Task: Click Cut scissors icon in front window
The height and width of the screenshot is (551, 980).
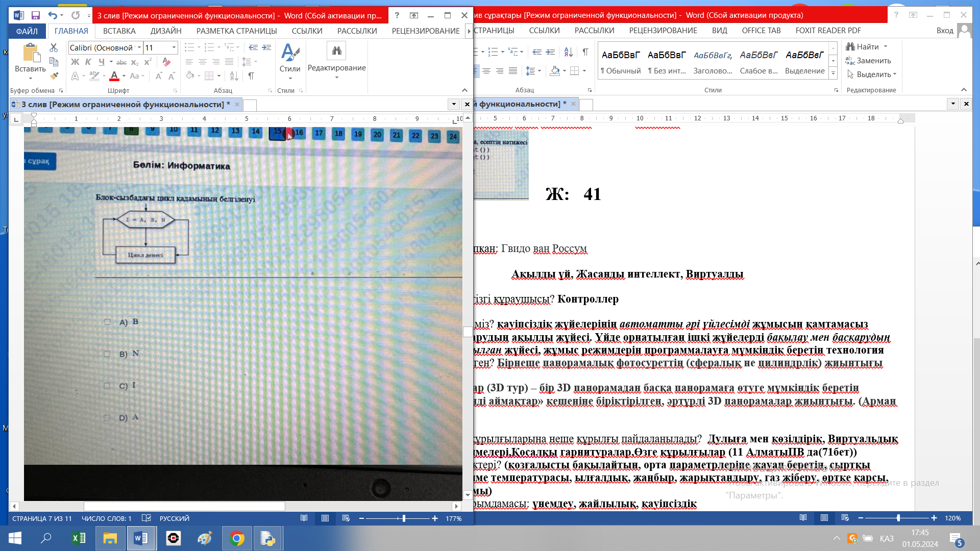Action: [x=54, y=47]
